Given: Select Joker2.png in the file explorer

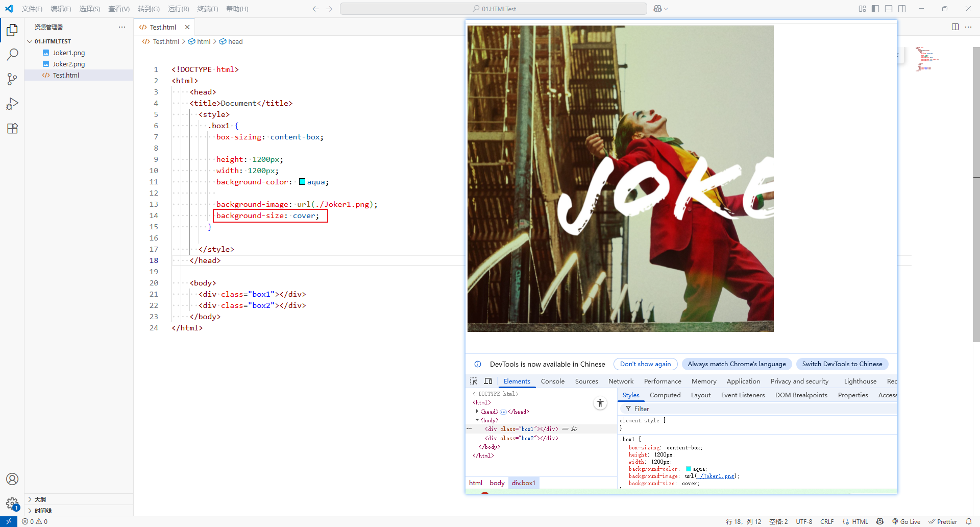Looking at the screenshot, I should [x=69, y=64].
